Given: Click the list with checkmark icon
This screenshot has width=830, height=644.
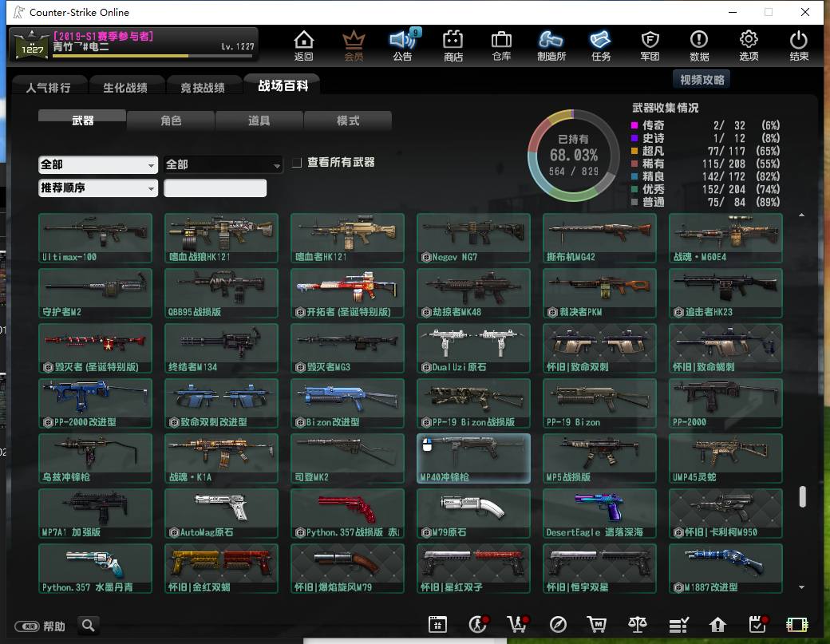Looking at the screenshot, I should pyautogui.click(x=678, y=625).
